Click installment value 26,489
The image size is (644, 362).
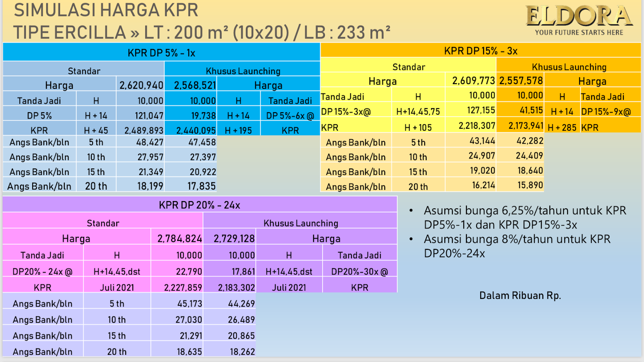coord(242,320)
